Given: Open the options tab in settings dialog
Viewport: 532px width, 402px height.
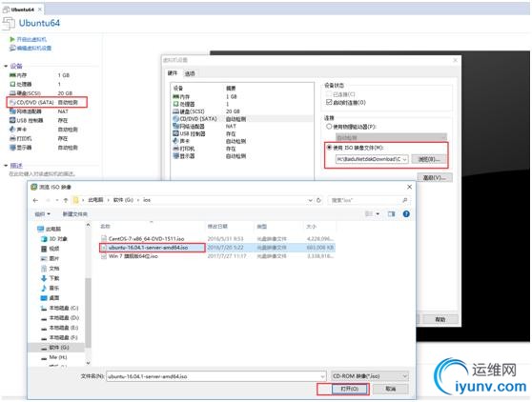Looking at the screenshot, I should (x=190, y=73).
